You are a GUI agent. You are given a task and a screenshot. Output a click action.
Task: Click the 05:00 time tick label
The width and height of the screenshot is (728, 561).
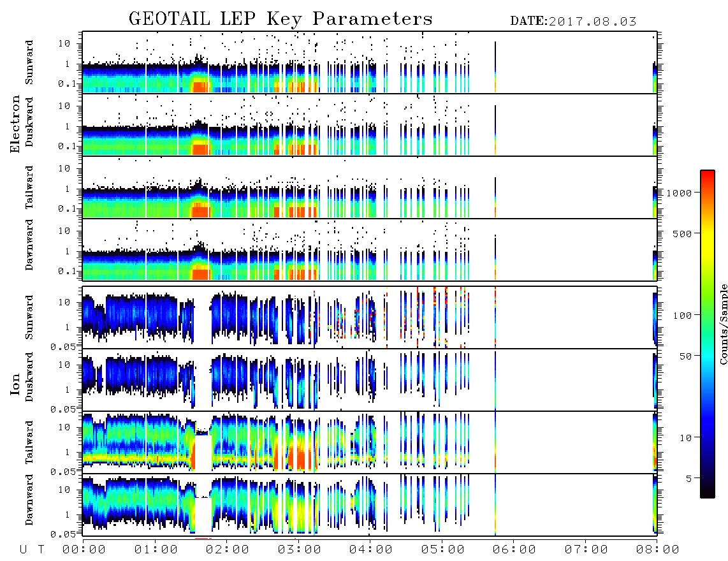(442, 550)
